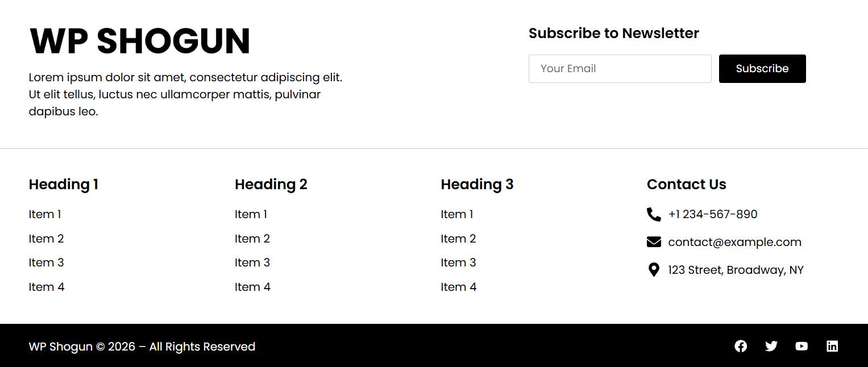Open Item 2 under Heading 2
The image size is (868, 367).
(x=252, y=239)
